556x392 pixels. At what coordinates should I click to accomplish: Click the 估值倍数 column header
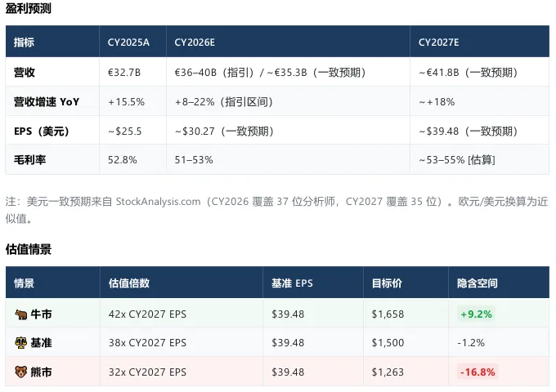click(x=129, y=283)
